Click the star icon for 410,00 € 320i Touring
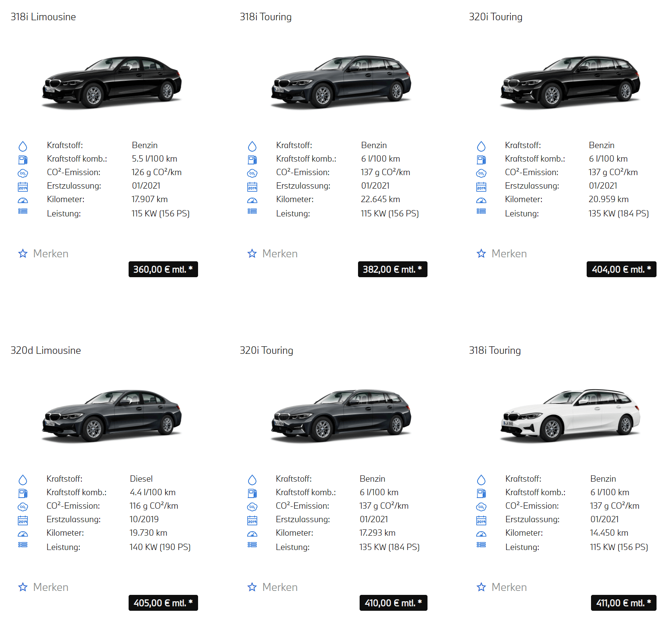672x633 pixels. tap(252, 587)
